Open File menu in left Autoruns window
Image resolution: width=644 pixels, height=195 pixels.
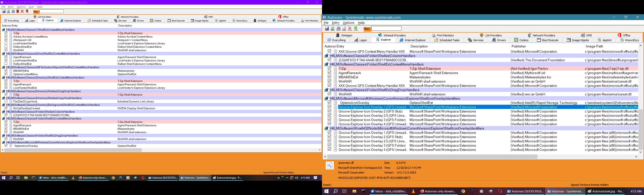(3, 7)
